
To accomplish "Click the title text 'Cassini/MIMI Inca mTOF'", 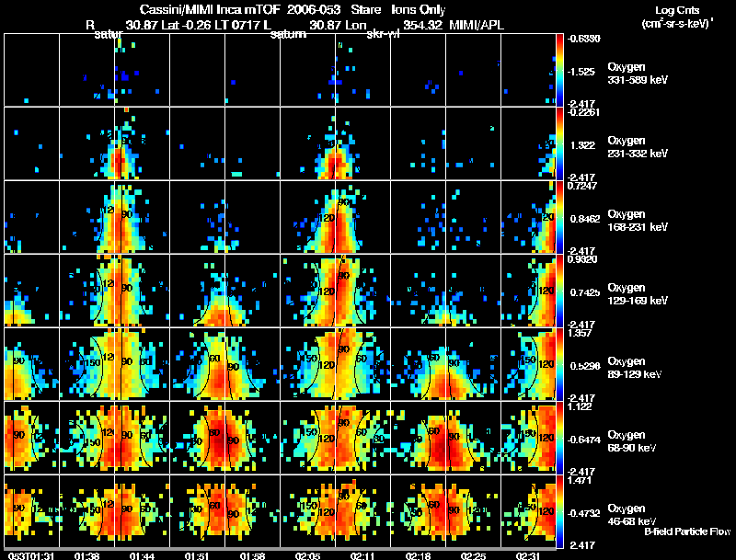I will tap(211, 10).
